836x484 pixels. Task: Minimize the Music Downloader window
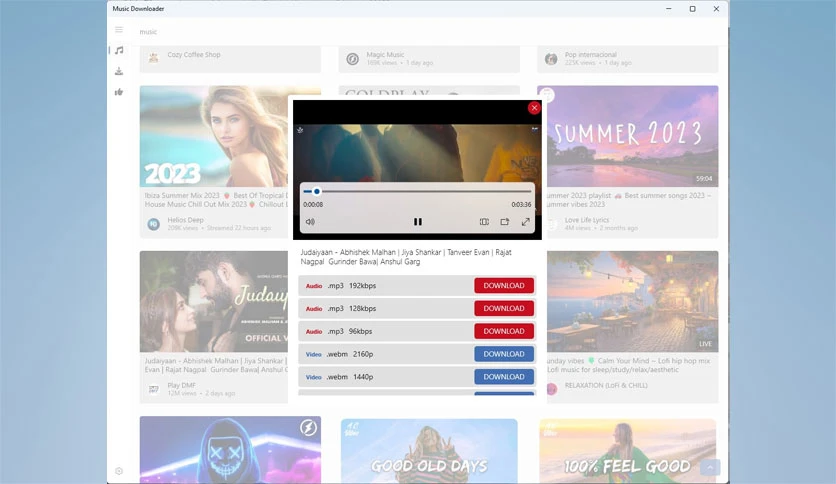pyautogui.click(x=669, y=9)
